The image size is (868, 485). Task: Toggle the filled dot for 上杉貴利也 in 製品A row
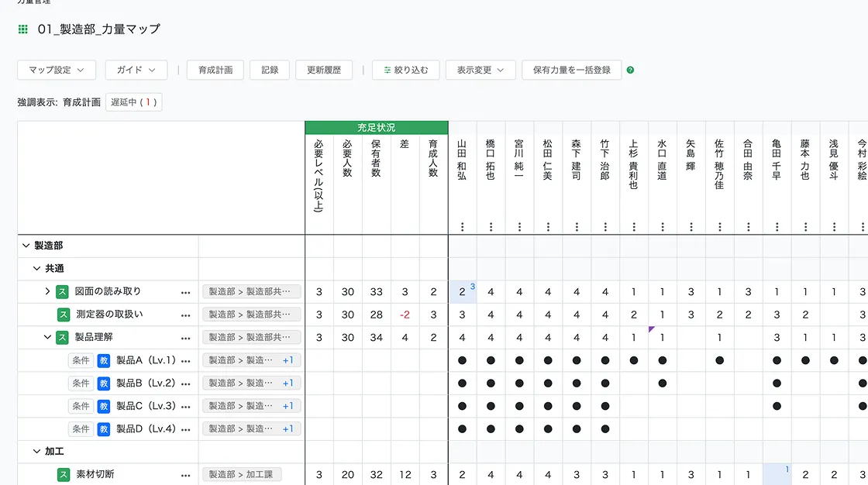click(634, 360)
